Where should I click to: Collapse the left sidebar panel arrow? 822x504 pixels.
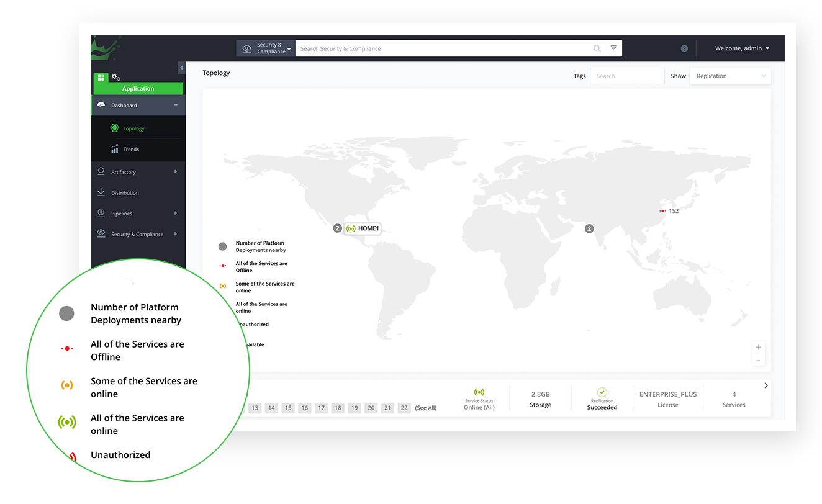coord(181,68)
